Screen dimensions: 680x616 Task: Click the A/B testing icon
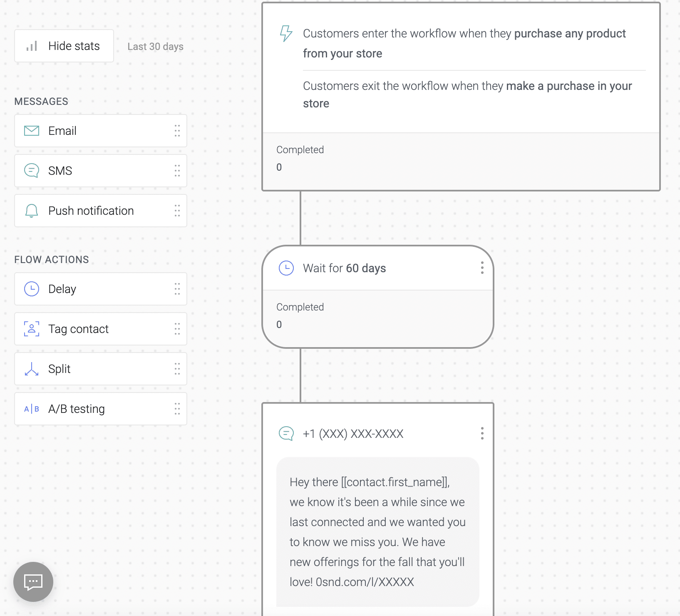pos(32,409)
